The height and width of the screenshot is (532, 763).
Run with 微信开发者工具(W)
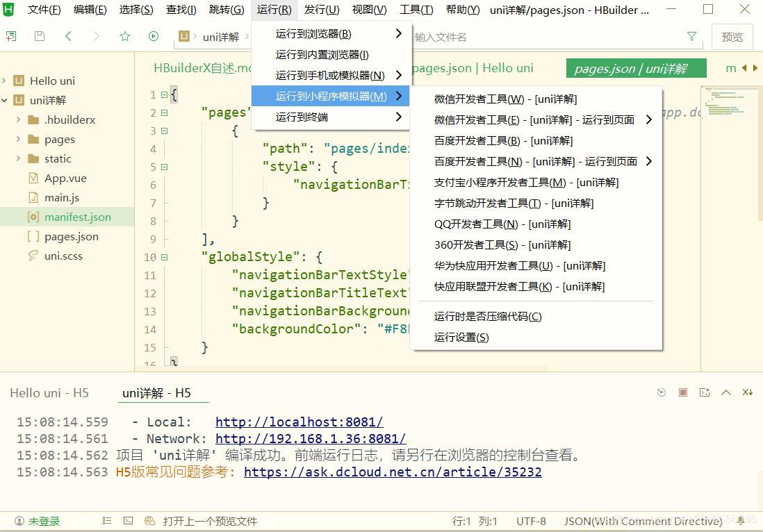(x=536, y=99)
